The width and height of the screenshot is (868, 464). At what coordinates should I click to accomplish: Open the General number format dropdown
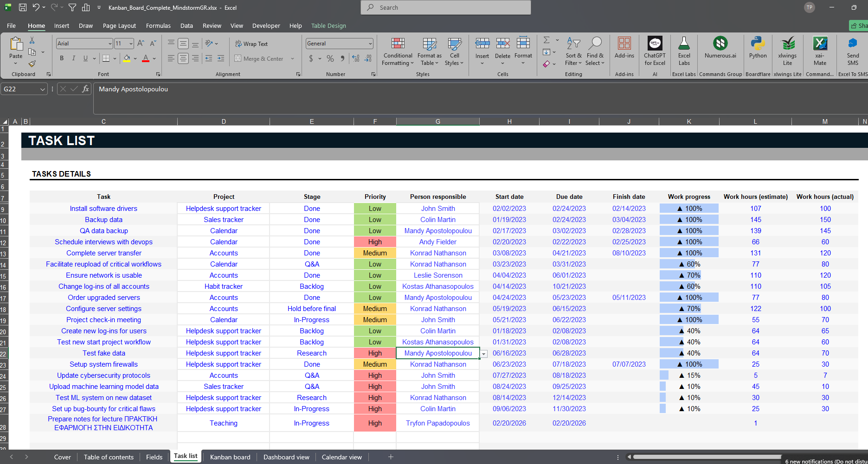tap(370, 44)
